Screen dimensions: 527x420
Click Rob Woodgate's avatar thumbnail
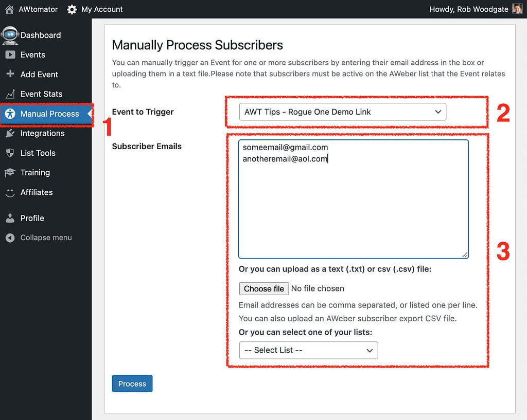[x=517, y=9]
